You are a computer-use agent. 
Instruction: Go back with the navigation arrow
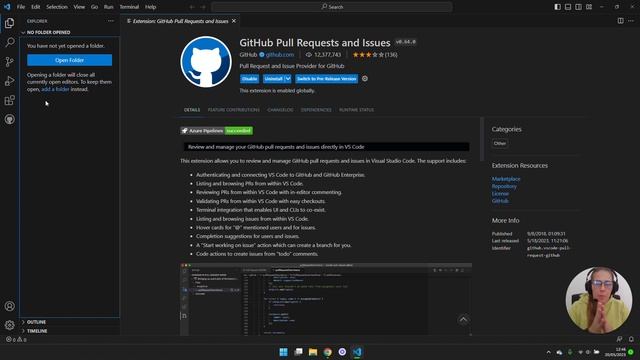[192, 7]
